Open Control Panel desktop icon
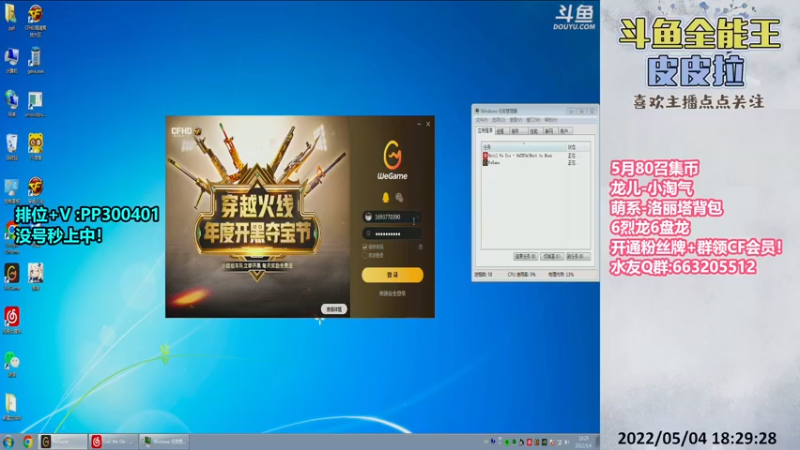 [x=12, y=191]
